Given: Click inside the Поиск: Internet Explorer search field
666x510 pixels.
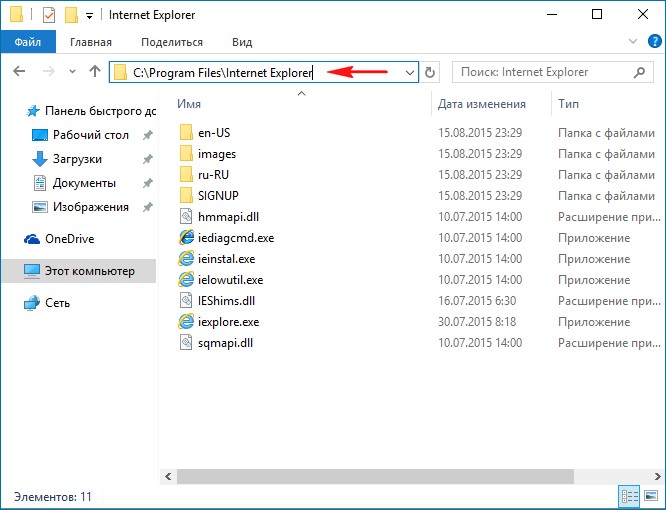Looking at the screenshot, I should 540,72.
